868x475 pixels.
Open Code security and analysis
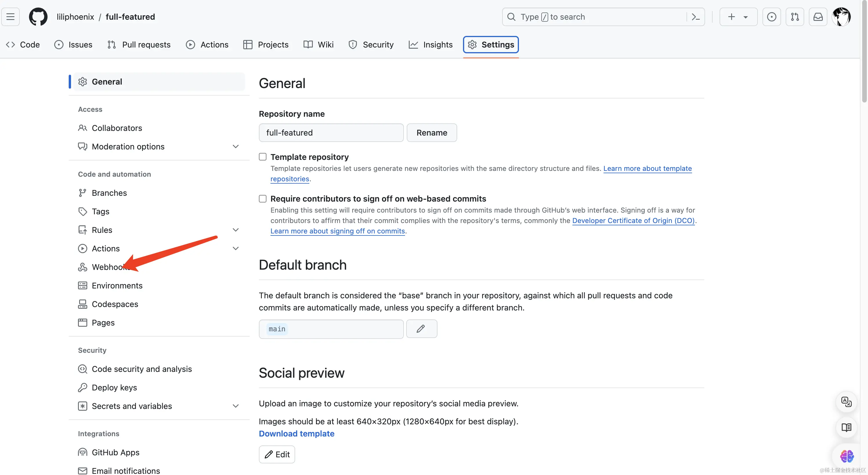point(159,369)
